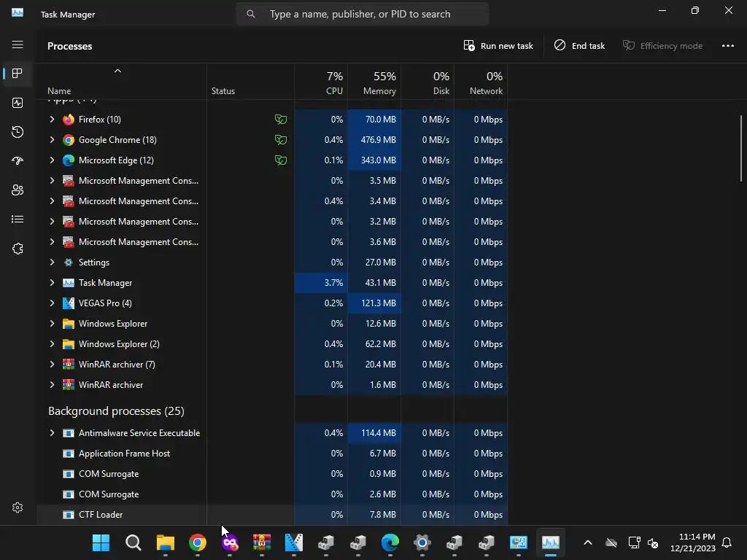
Task: Select the 7.8 MB memory cell
Action: 374,515
